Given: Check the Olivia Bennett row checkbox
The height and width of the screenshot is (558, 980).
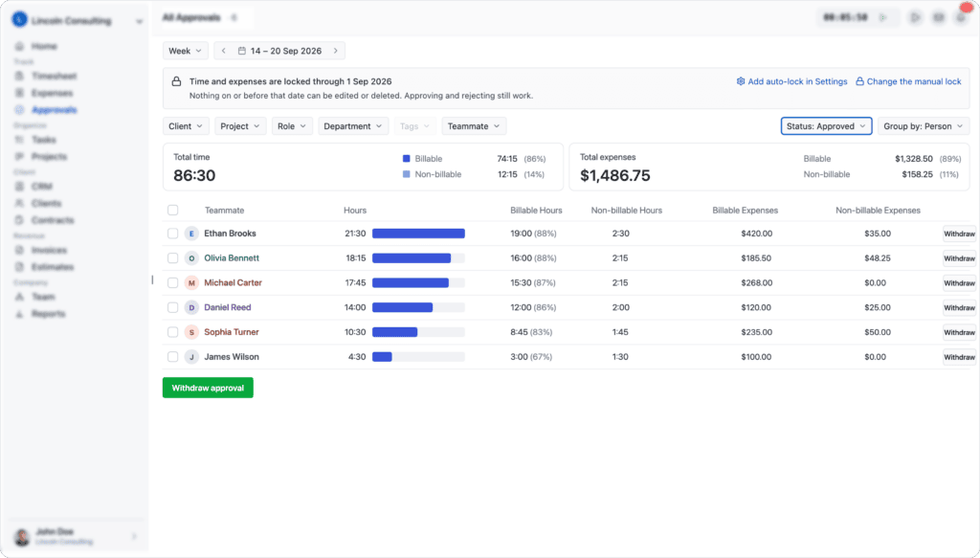Looking at the screenshot, I should (172, 258).
